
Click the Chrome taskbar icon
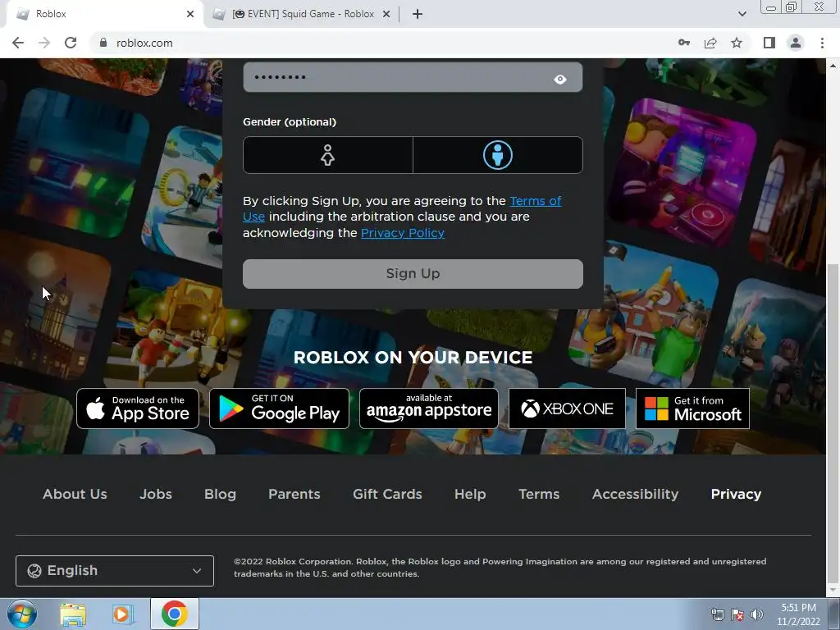click(175, 614)
